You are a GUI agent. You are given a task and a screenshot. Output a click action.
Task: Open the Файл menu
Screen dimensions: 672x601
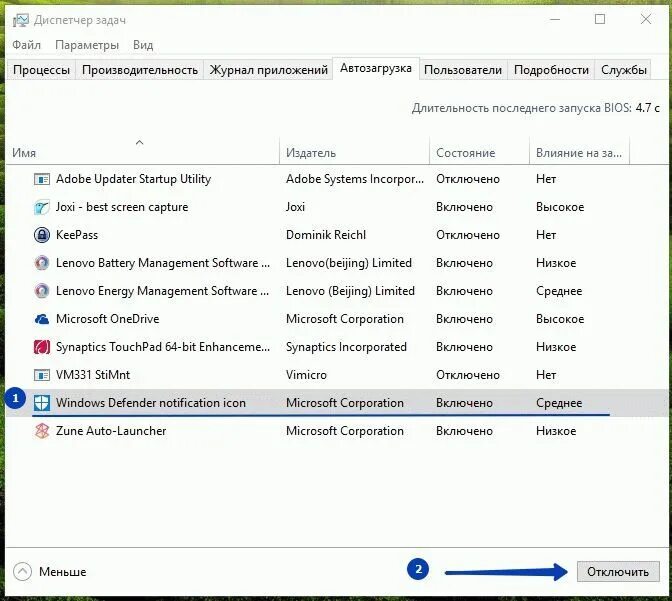pyautogui.click(x=26, y=45)
